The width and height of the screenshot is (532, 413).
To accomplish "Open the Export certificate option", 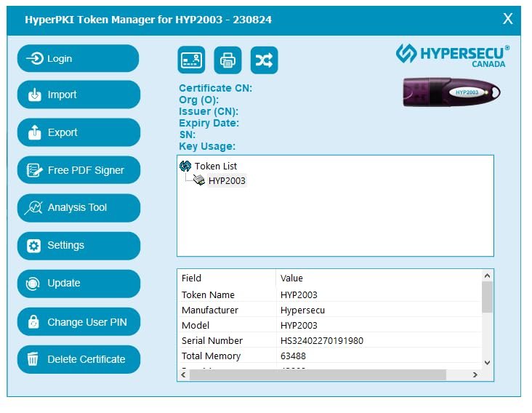I will point(78,133).
